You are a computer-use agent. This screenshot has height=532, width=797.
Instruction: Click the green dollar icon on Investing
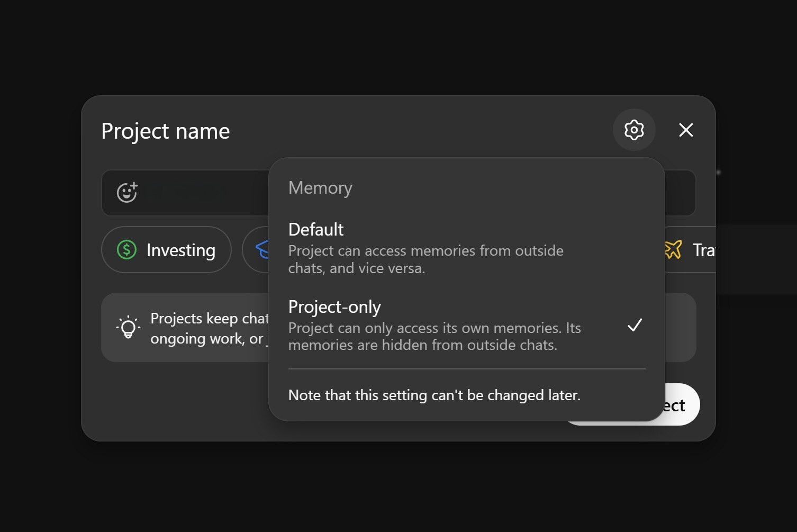click(x=127, y=249)
